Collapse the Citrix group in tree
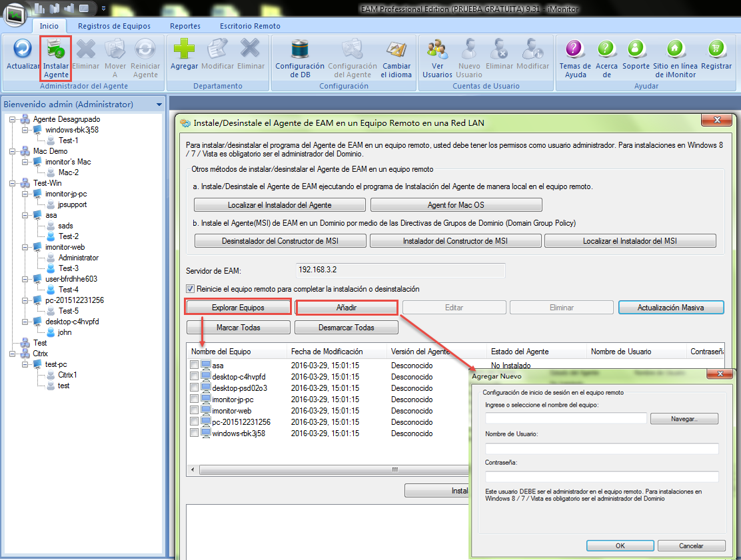Viewport: 741px width, 560px height. tap(13, 354)
